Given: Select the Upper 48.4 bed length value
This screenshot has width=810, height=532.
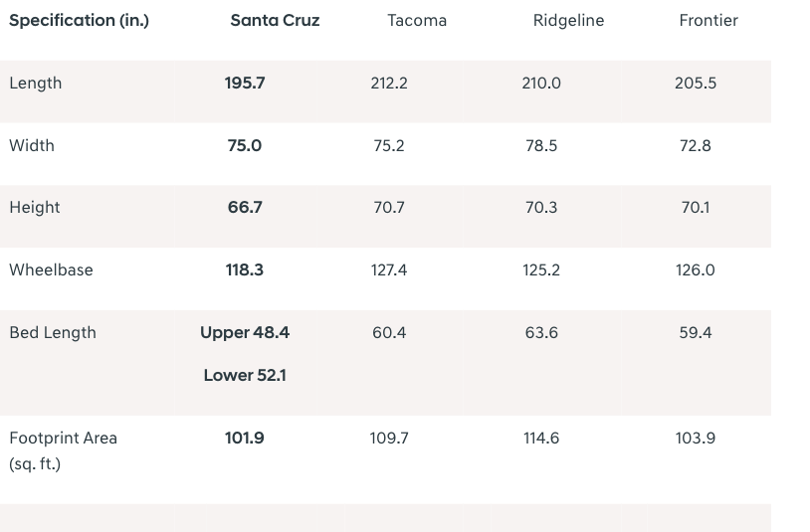Looking at the screenshot, I should pyautogui.click(x=245, y=332).
